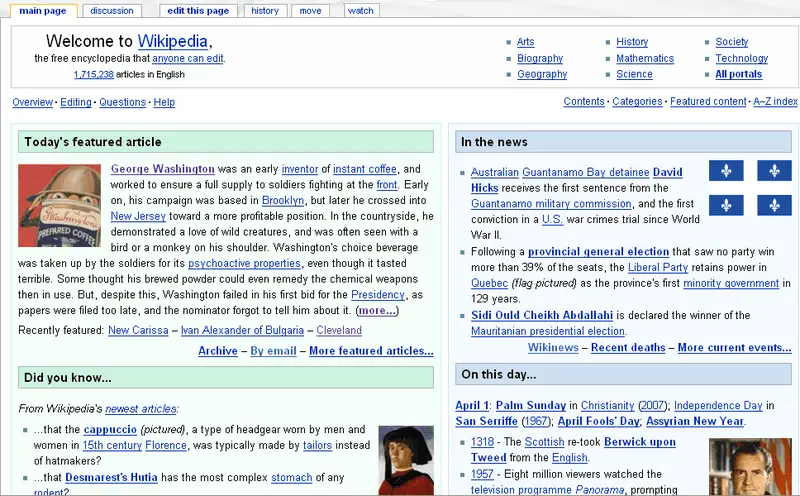Open the discussion tab

click(111, 11)
